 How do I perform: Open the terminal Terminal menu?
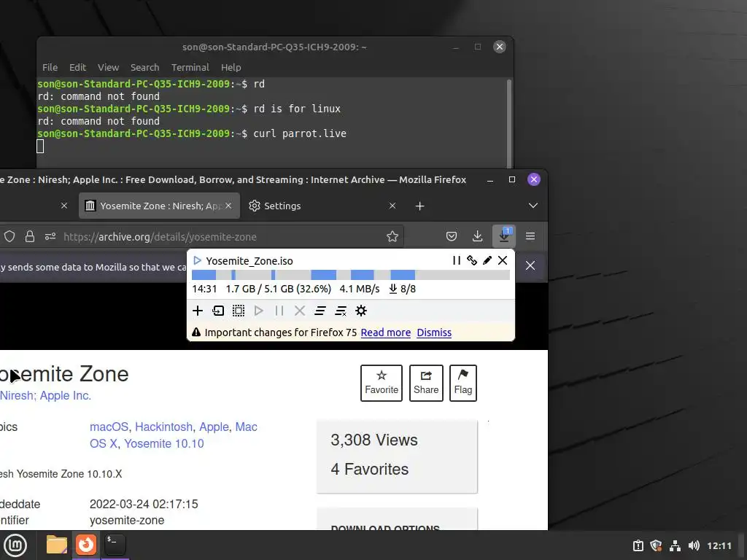pos(190,67)
